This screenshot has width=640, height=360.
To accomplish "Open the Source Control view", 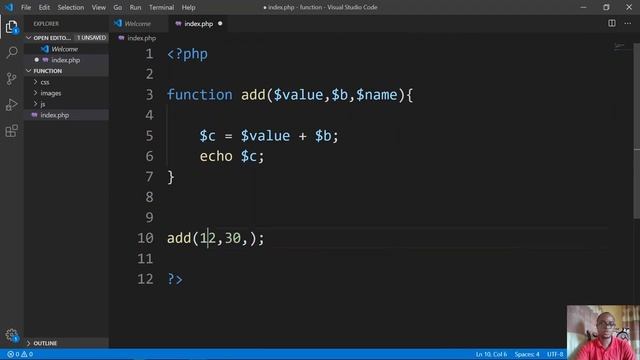I will pos(11,78).
